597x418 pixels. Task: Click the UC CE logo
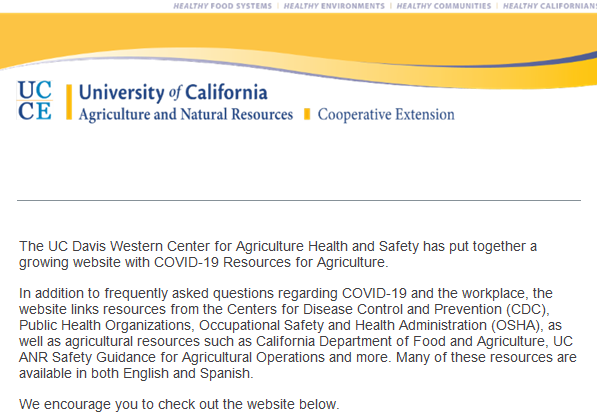[34, 101]
